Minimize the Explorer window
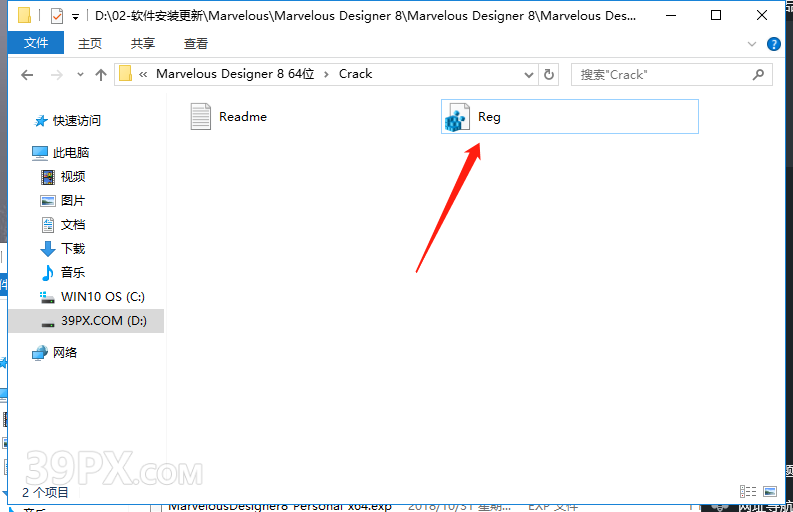Image resolution: width=793 pixels, height=512 pixels. [x=671, y=16]
